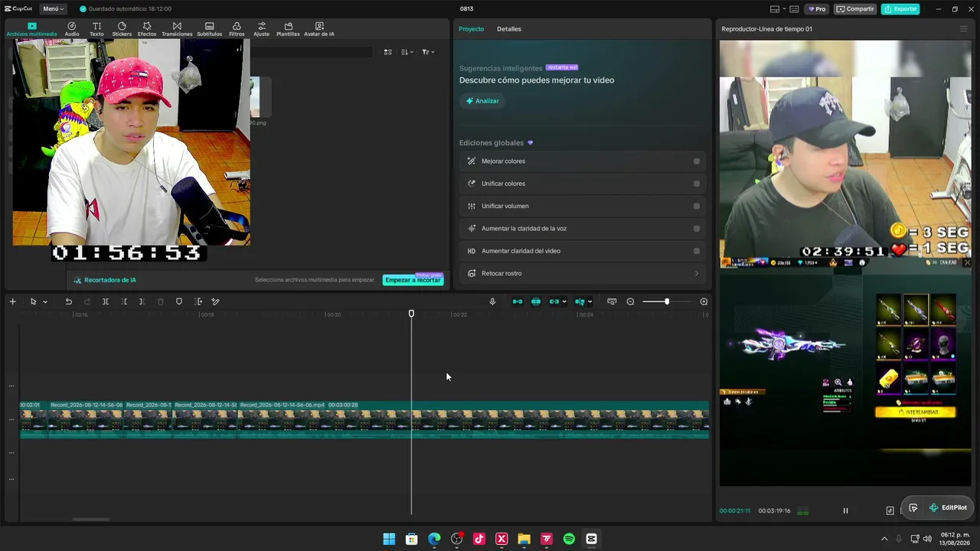Image resolution: width=980 pixels, height=551 pixels.
Task: Pause the player preview
Action: (845, 510)
